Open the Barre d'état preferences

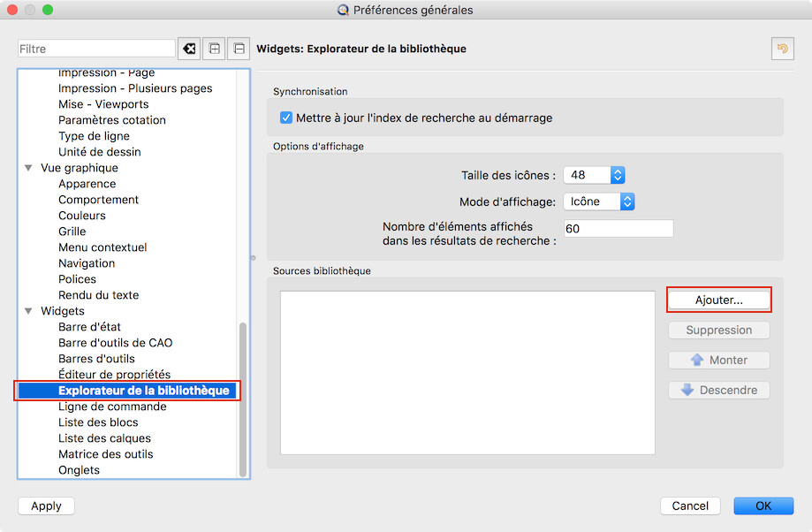[x=96, y=327]
